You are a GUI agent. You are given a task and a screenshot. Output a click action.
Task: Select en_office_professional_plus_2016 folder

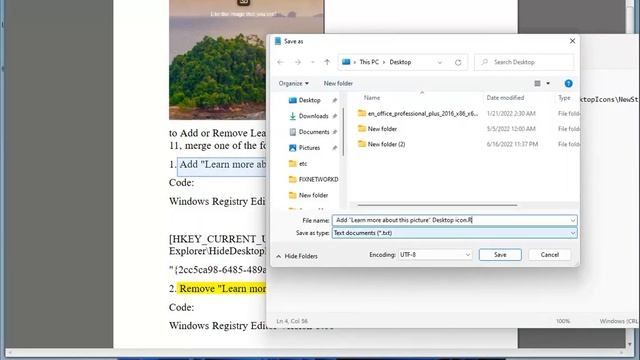pos(422,113)
